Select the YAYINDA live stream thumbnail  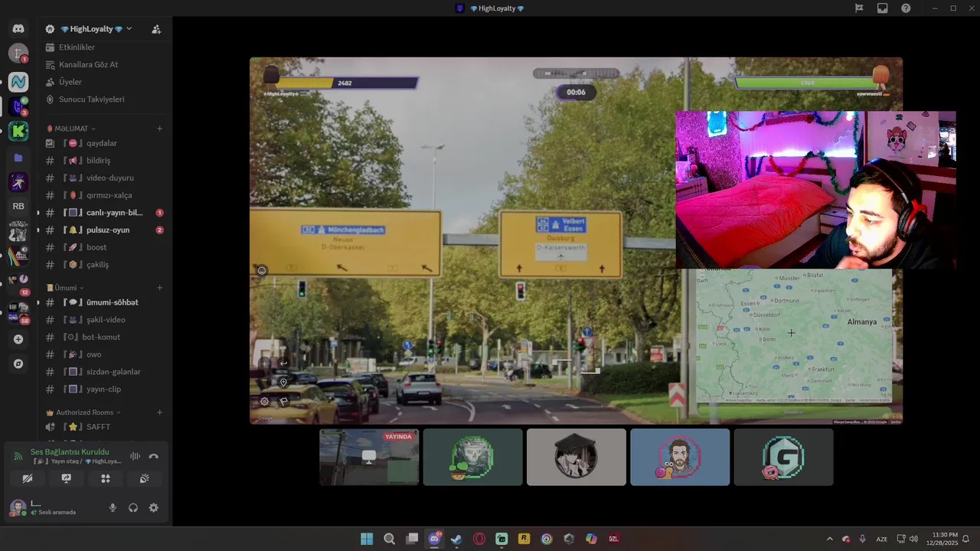coord(369,457)
